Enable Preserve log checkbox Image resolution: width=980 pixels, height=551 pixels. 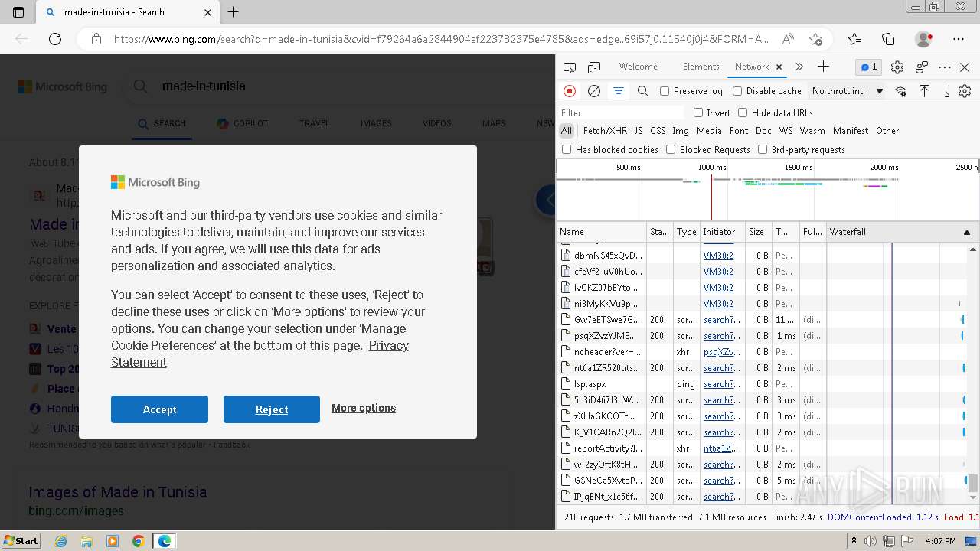click(665, 91)
